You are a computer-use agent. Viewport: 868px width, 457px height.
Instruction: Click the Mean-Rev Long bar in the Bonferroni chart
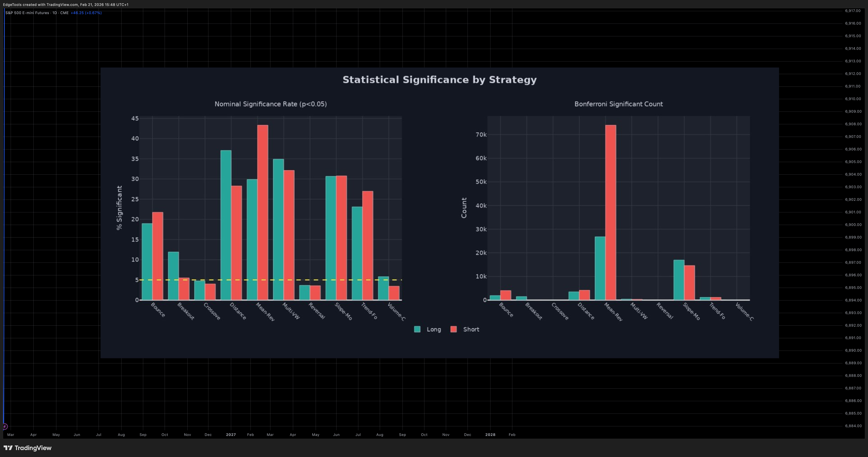(600, 268)
